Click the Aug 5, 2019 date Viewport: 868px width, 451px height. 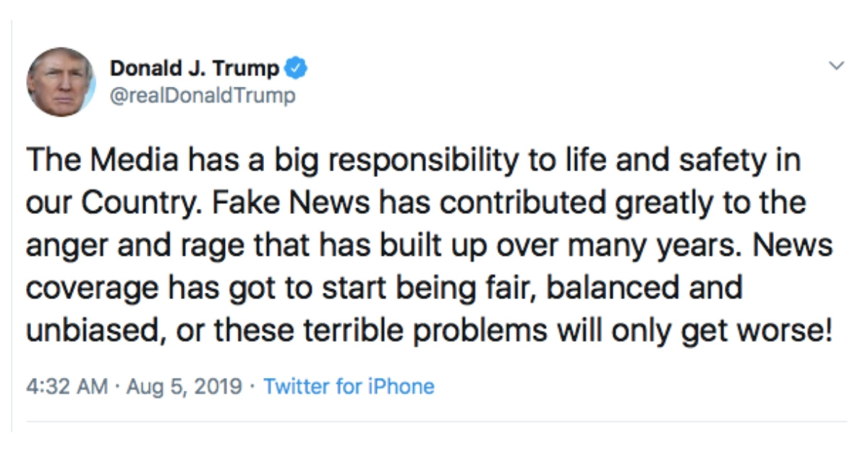[184, 387]
